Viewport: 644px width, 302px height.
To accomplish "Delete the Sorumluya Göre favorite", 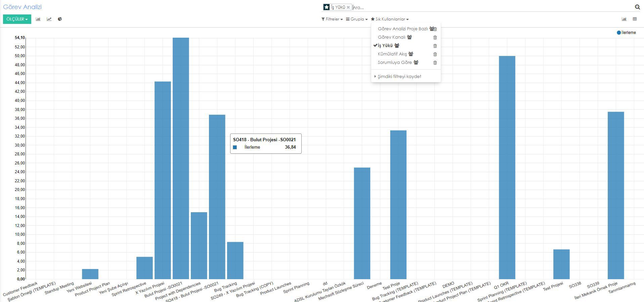I will [x=435, y=63].
